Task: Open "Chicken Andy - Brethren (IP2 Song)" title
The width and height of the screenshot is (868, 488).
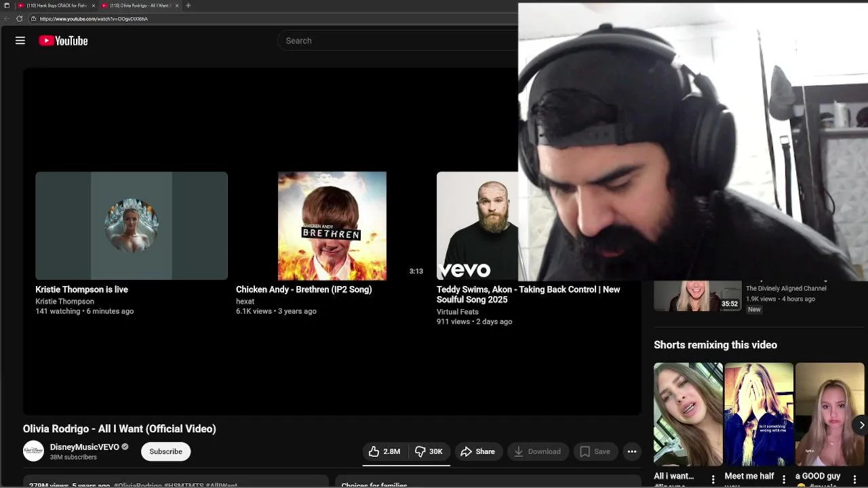Action: click(x=304, y=289)
